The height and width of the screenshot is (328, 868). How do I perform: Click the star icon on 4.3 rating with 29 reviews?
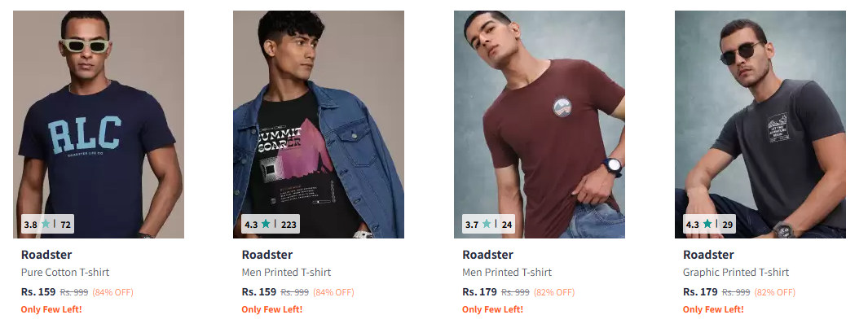pyautogui.click(x=707, y=224)
